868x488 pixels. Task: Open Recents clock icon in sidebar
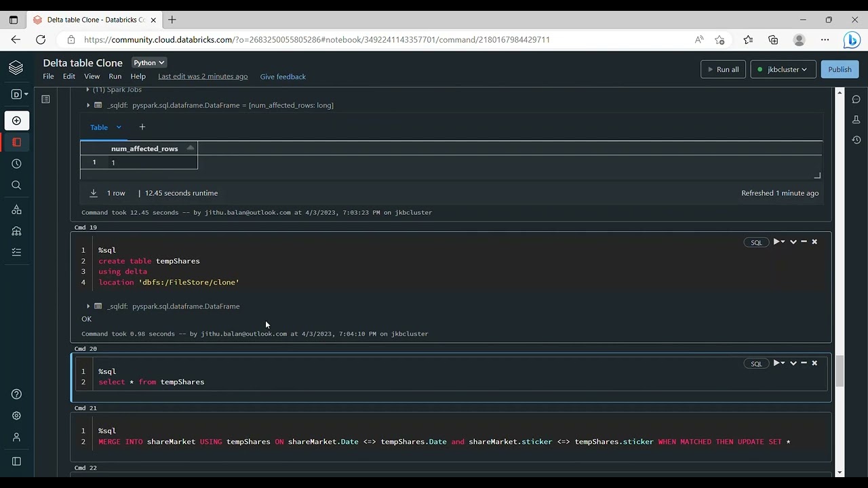16,164
